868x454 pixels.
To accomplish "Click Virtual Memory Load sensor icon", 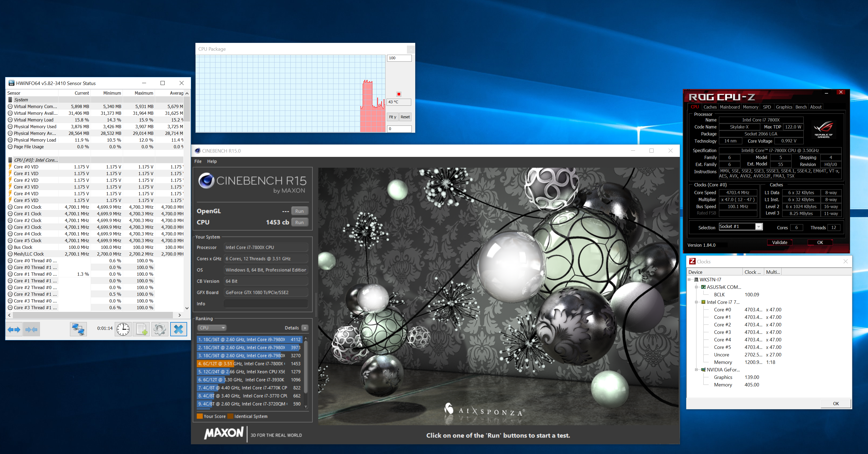I will pyautogui.click(x=10, y=120).
